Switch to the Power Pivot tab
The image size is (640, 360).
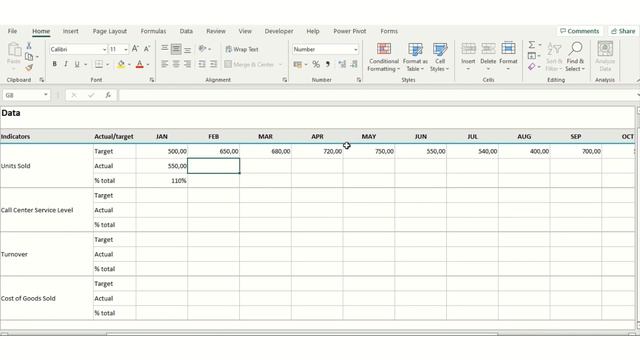pos(350,31)
